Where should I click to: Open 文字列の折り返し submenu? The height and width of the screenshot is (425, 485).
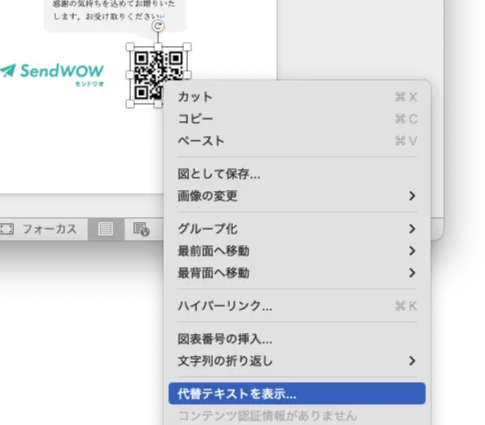pos(297,361)
